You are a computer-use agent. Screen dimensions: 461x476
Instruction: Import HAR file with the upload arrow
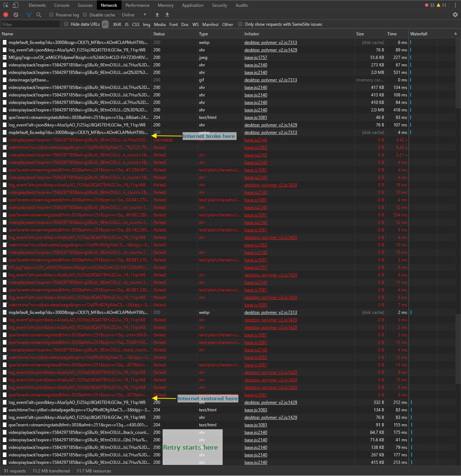[x=157, y=15]
